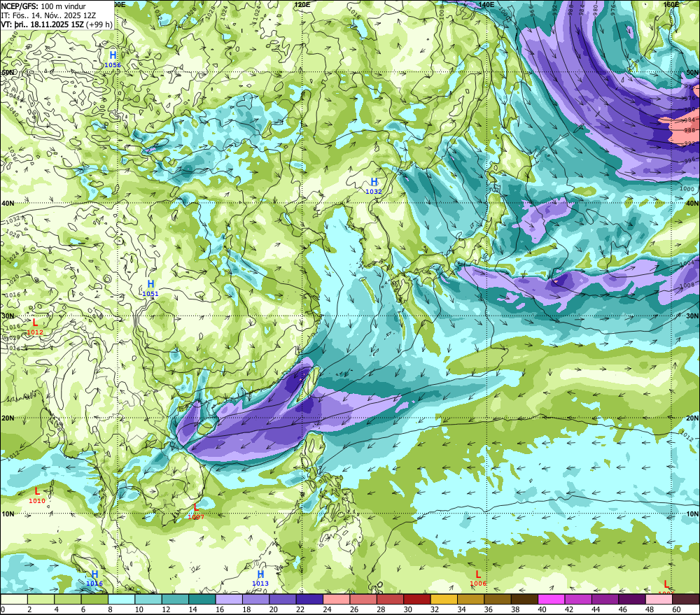Pick the deep purple 46–48 legend swatch
The height and width of the screenshot is (615, 700).
[632, 600]
